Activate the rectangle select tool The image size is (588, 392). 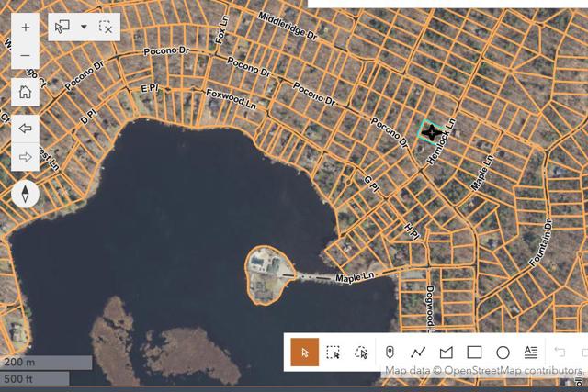point(62,27)
